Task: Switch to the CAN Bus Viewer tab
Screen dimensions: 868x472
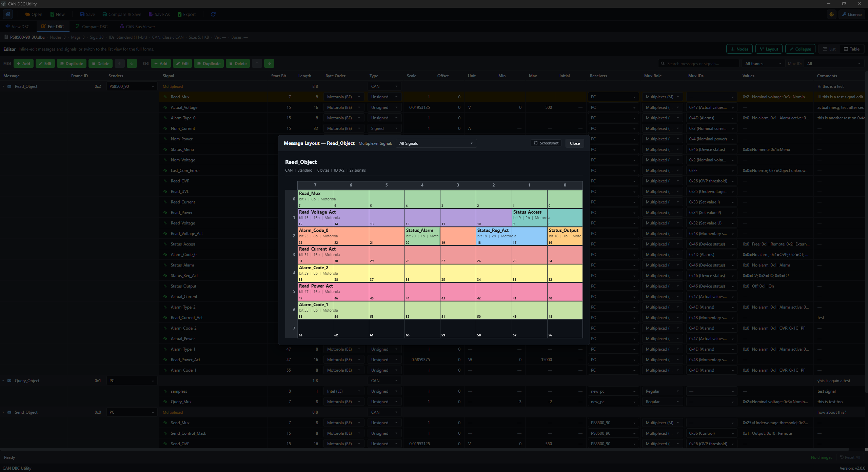Action: (137, 26)
